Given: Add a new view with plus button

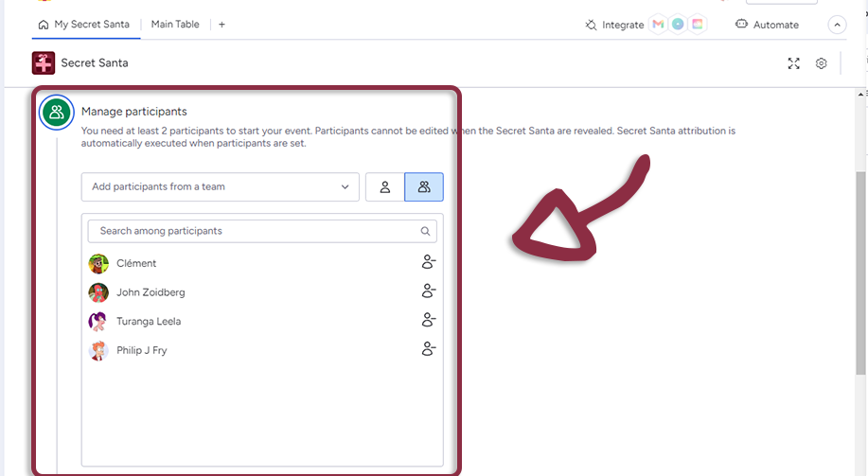Looking at the screenshot, I should (221, 25).
